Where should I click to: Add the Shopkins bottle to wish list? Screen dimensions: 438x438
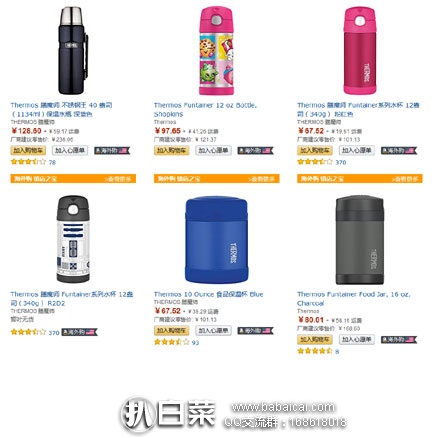(x=213, y=151)
